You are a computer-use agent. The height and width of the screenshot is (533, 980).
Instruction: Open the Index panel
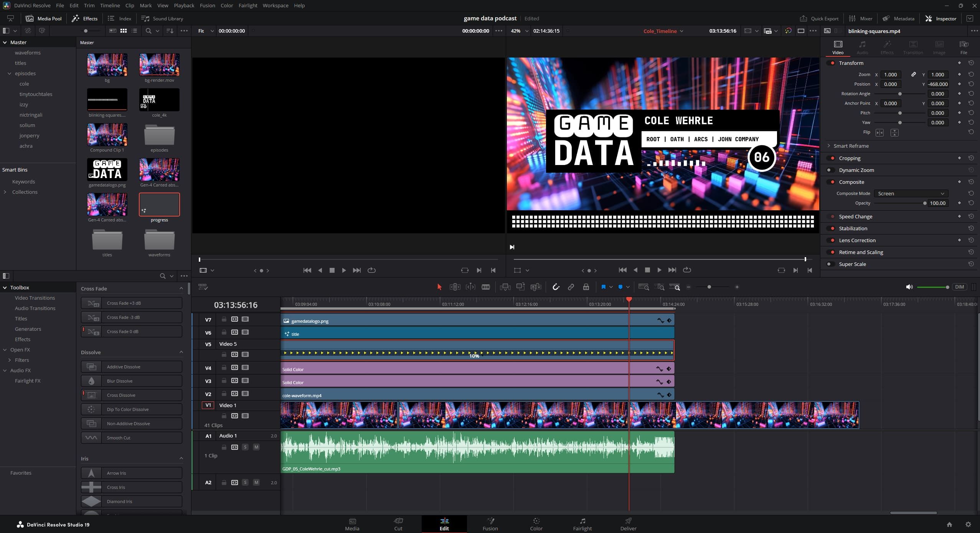(119, 18)
